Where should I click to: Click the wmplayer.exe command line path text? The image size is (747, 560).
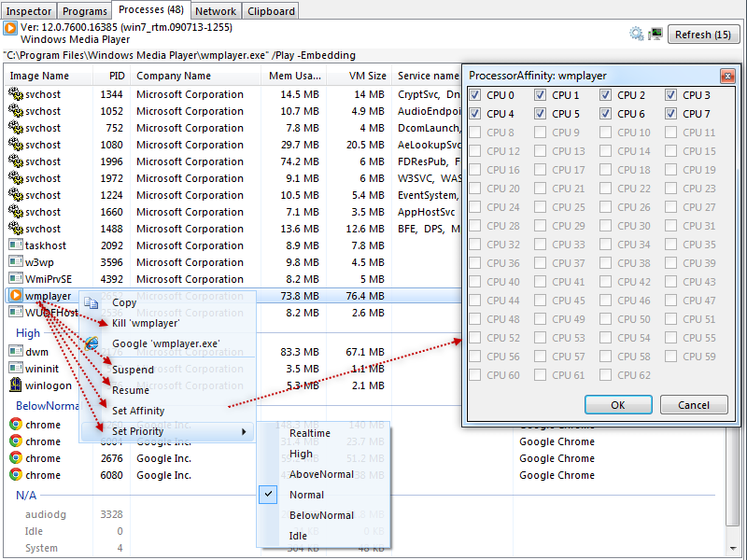pyautogui.click(x=179, y=55)
